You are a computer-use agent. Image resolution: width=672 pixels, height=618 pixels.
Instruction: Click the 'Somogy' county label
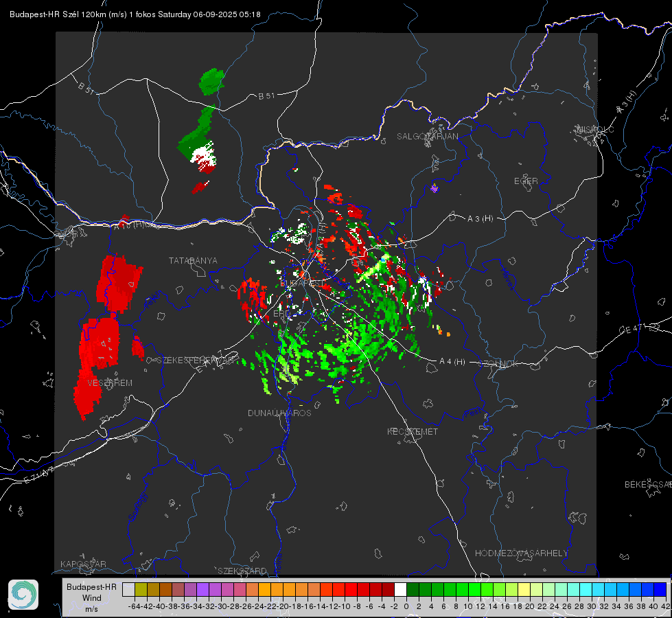(x=138, y=507)
